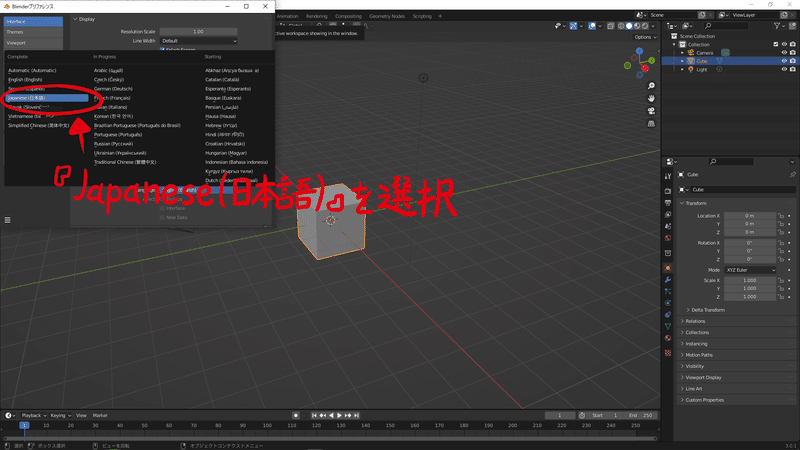The width and height of the screenshot is (800, 450).
Task: Hide the Light with its eye icon
Action: 784,69
